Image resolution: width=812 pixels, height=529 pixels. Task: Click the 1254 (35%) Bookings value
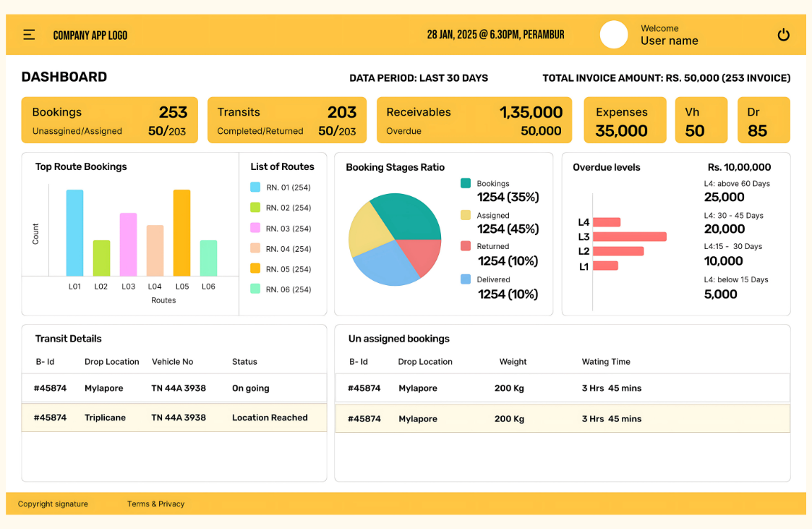coord(508,198)
